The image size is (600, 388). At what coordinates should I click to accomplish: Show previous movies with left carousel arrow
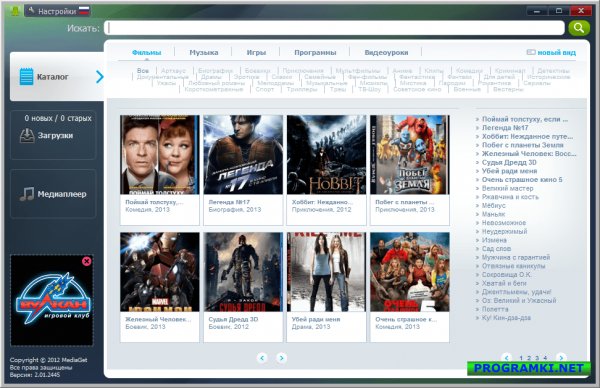click(262, 358)
